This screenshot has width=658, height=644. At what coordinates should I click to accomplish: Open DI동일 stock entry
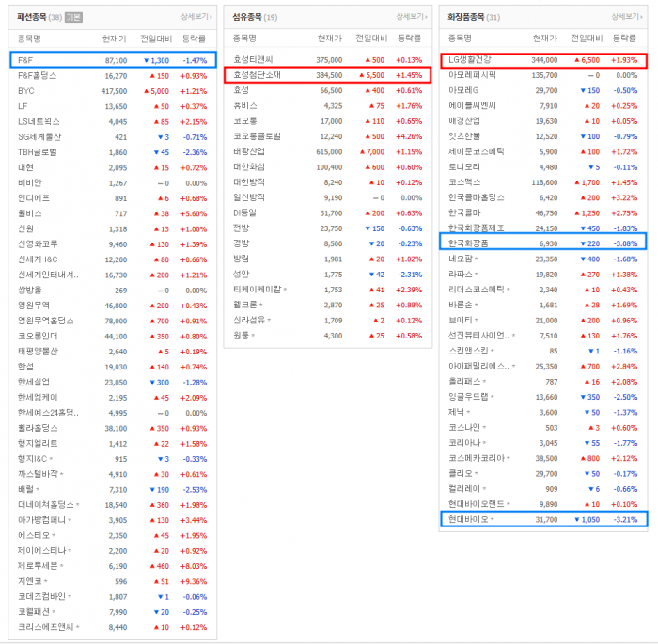click(x=244, y=213)
